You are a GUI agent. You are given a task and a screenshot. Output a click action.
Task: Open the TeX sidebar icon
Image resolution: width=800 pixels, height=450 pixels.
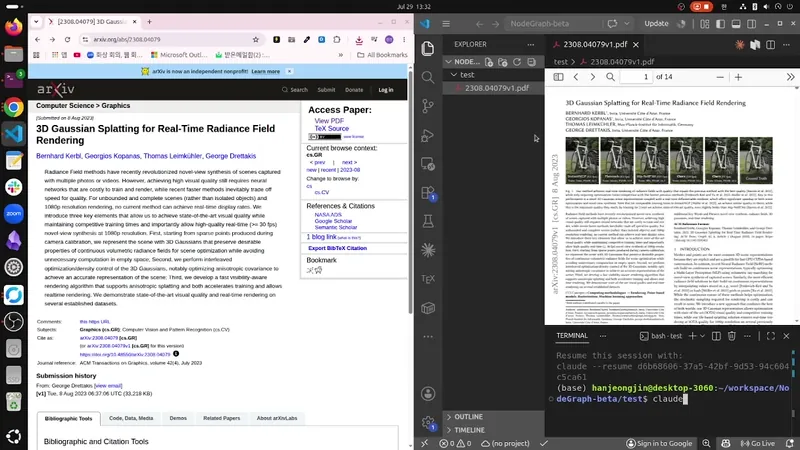click(428, 279)
